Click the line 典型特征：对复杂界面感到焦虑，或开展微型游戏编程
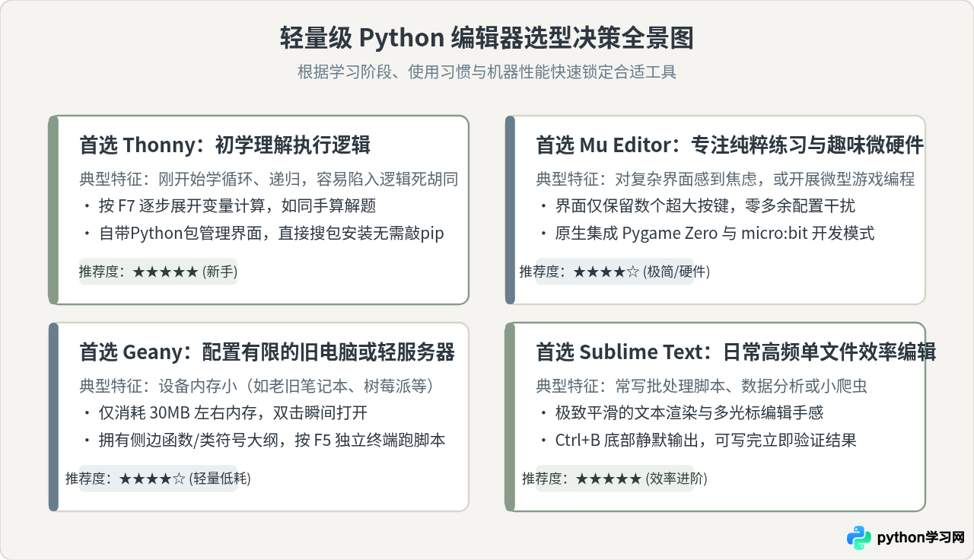The image size is (974, 560). point(726,180)
